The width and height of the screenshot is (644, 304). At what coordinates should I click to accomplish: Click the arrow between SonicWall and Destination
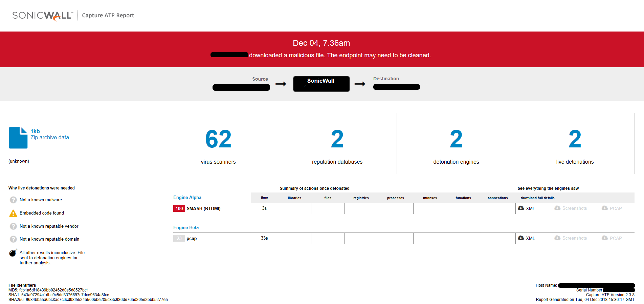tap(360, 84)
